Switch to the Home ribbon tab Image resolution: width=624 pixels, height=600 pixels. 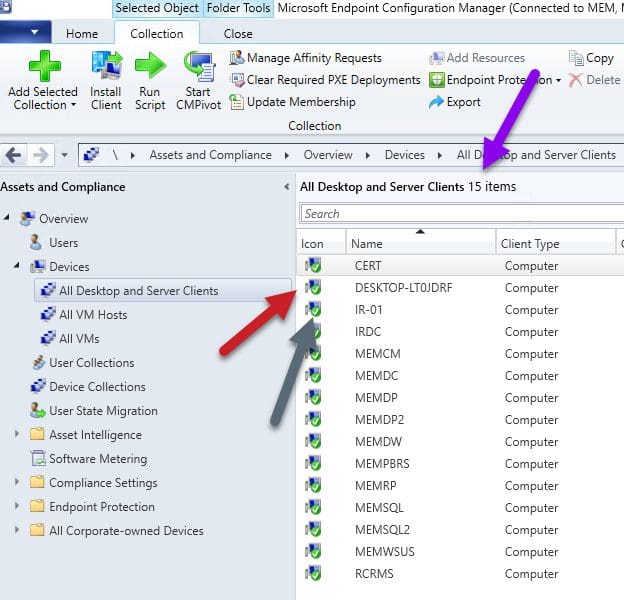82,34
